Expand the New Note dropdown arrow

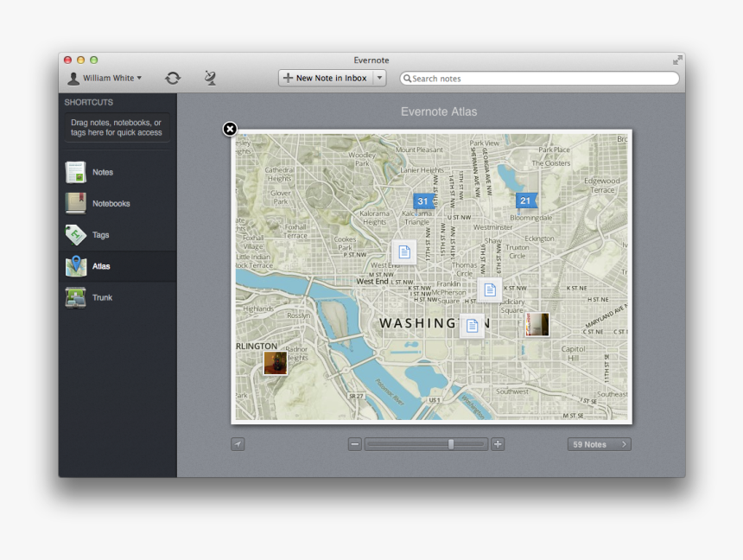(379, 78)
